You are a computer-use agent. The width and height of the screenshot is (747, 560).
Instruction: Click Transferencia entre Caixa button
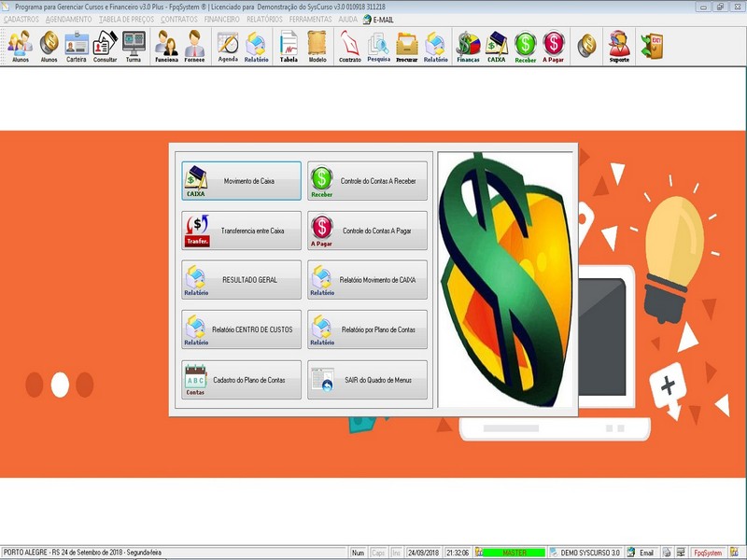[x=241, y=231]
